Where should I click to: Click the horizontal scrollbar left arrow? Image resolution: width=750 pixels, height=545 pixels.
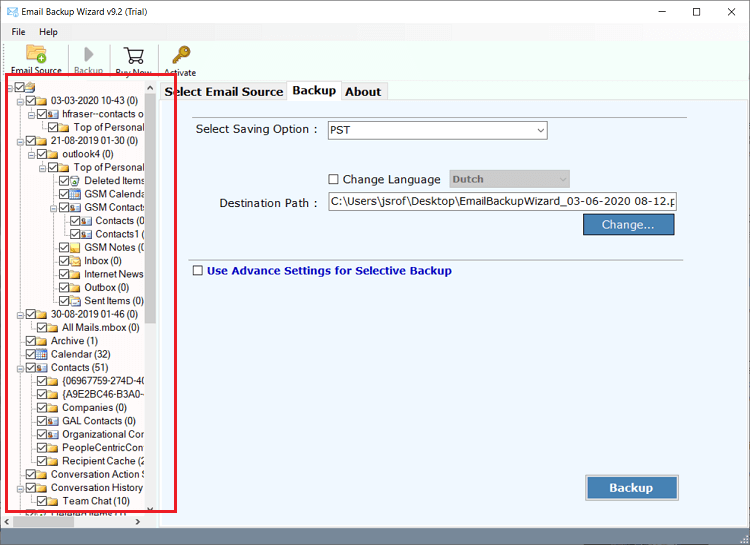point(7,522)
